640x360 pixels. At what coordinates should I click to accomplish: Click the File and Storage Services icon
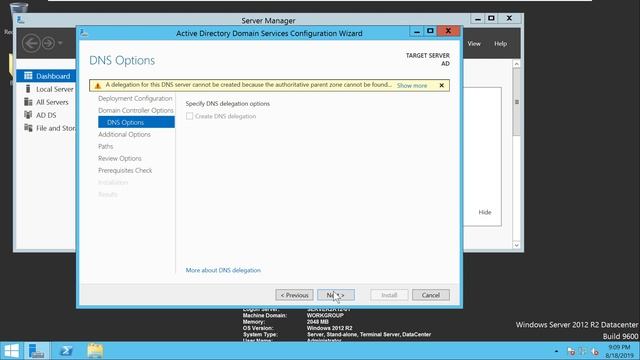28,128
